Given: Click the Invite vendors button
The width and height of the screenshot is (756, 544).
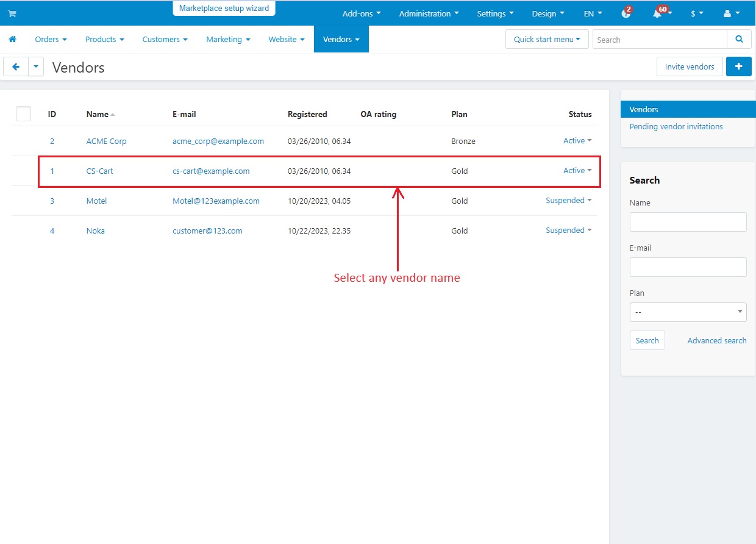Looking at the screenshot, I should point(690,66).
